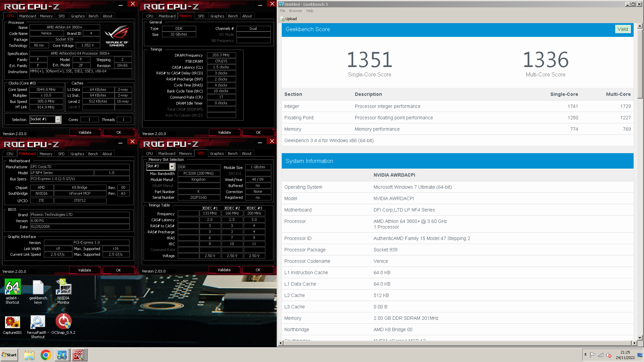Viewport: 644px width, 362px height.
Task: Click the Threads value field
Action: click(x=123, y=120)
